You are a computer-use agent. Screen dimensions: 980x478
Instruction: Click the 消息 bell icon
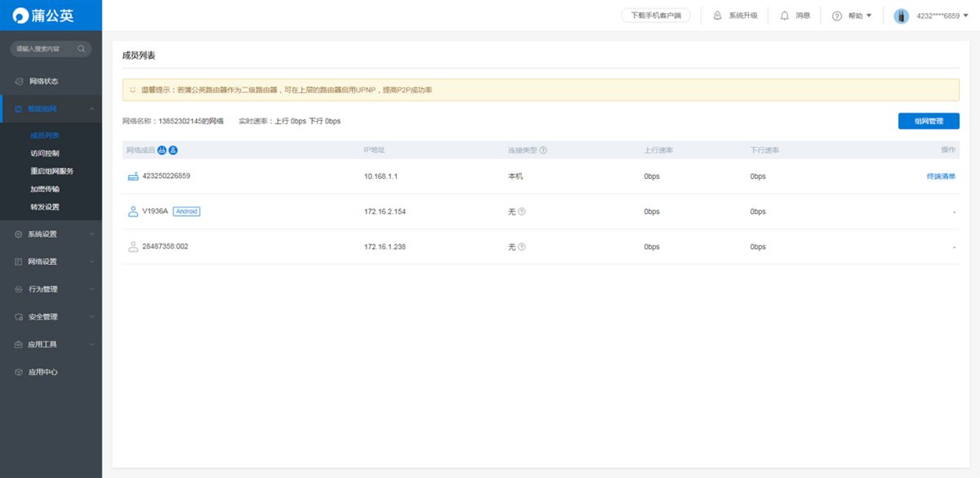click(x=785, y=16)
